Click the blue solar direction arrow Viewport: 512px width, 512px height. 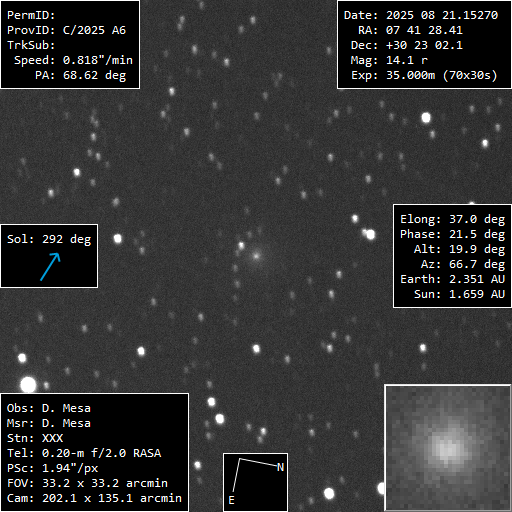click(50, 267)
